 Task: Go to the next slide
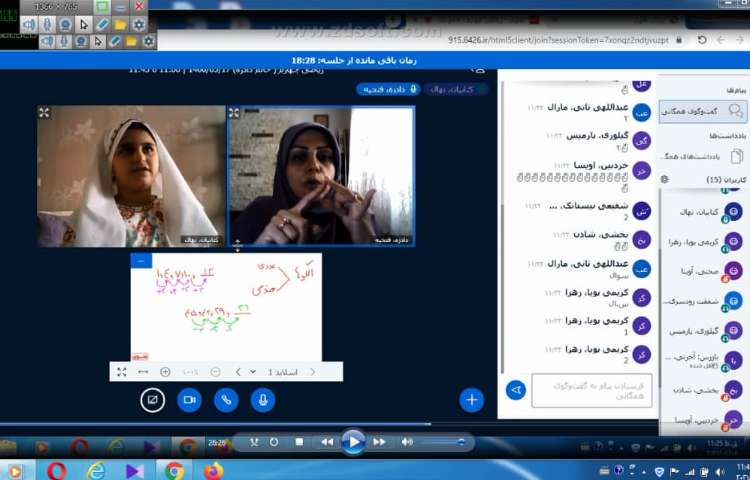(238, 372)
